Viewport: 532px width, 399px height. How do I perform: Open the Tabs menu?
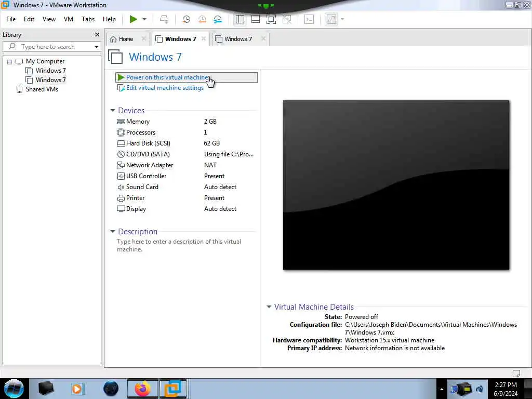tap(88, 19)
